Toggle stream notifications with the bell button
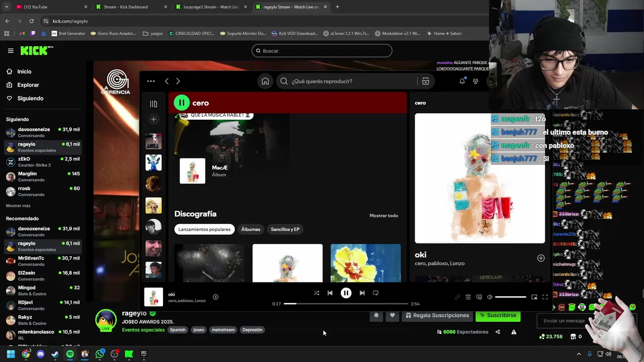 pos(376,315)
